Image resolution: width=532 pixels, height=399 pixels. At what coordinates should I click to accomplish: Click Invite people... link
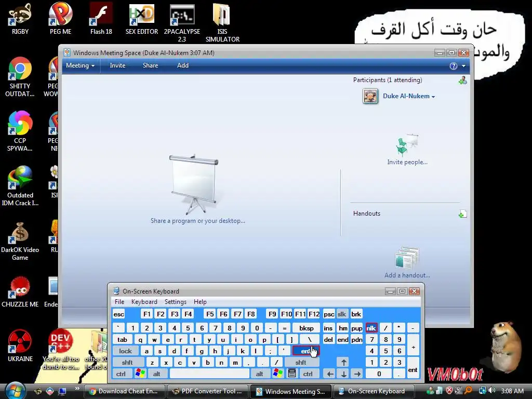pos(407,162)
